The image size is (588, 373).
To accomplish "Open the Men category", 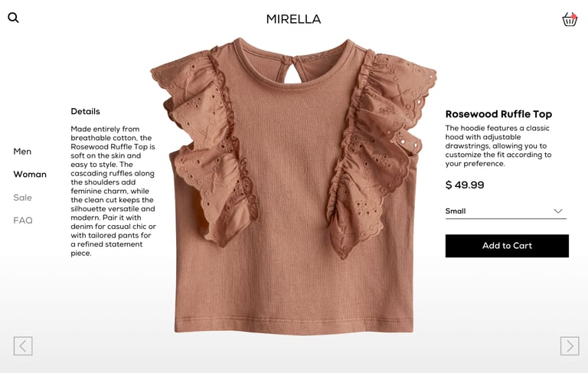I will pos(22,151).
